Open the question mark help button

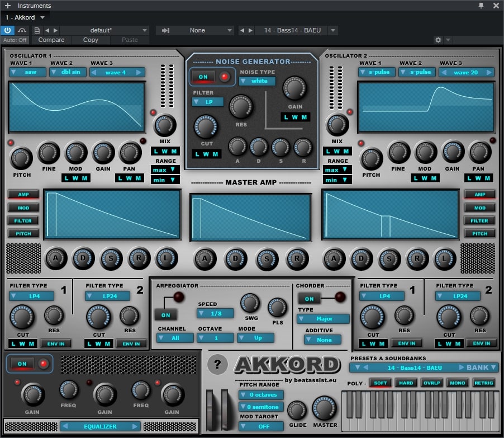[x=217, y=365]
